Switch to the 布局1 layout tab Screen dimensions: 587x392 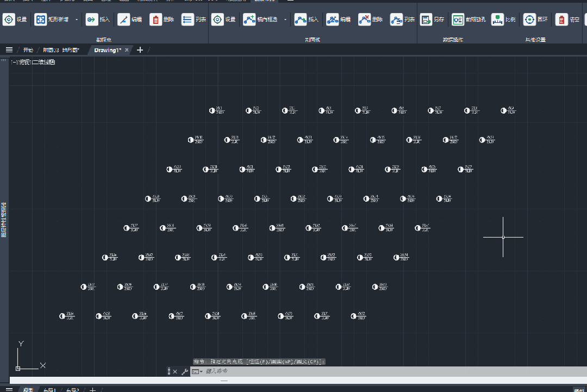tap(49, 390)
